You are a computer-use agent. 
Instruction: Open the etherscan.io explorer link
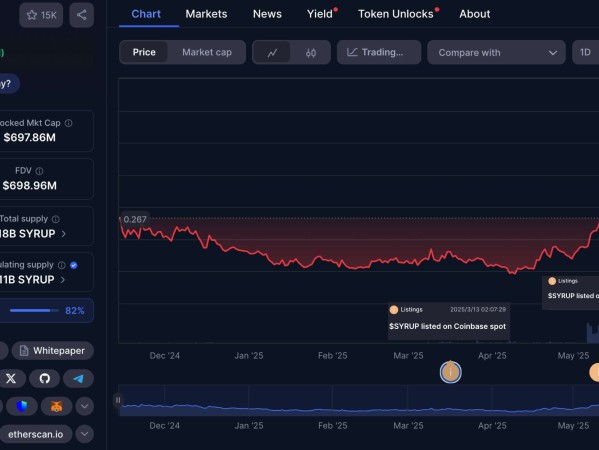click(x=35, y=434)
